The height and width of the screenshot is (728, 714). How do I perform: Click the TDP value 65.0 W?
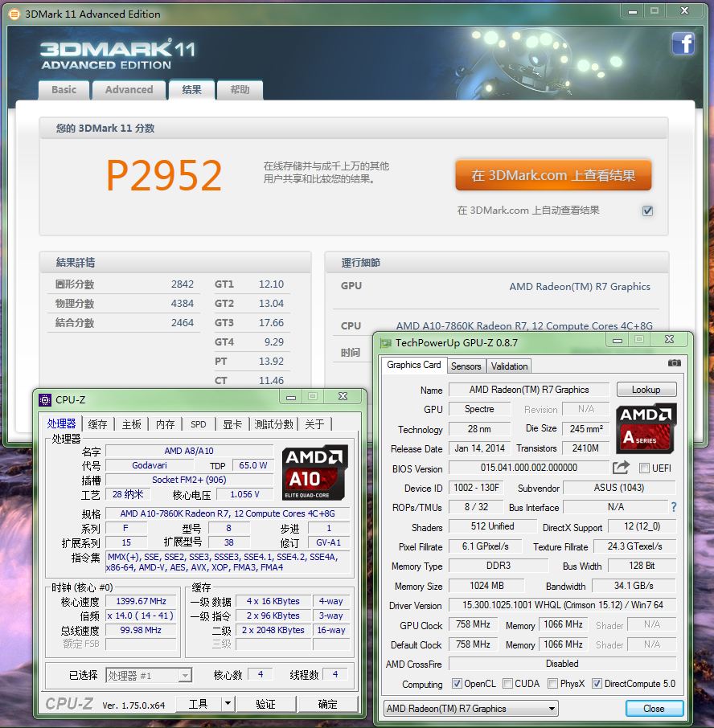[x=252, y=465]
